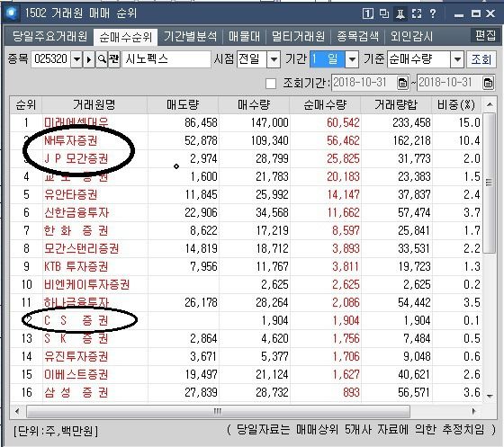The width and height of the screenshot is (504, 447).
Task: Click the table scrollbar up arrow
Action: point(490,104)
